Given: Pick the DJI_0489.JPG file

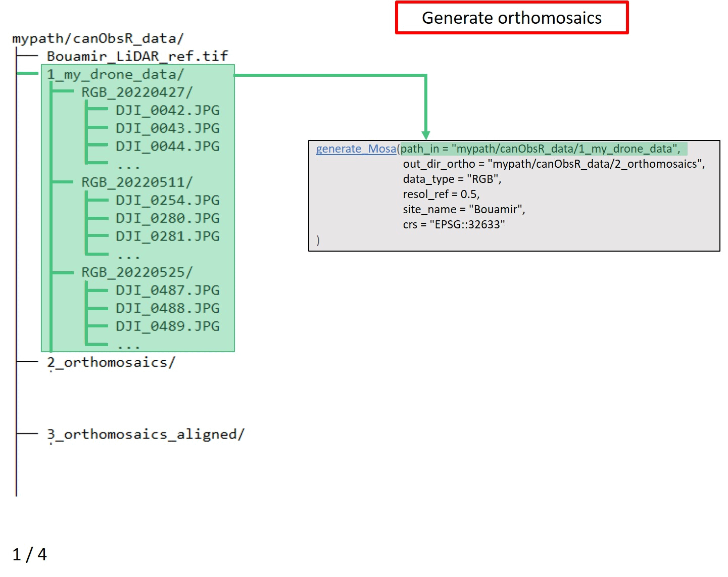Looking at the screenshot, I should click(167, 326).
